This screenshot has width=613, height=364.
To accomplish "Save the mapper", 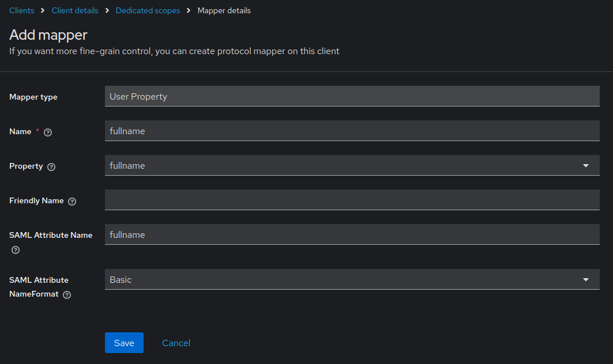I will [x=124, y=343].
